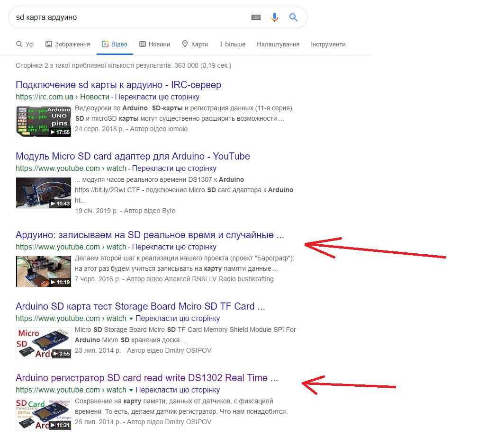Image resolution: width=504 pixels, height=445 pixels.
Task: Click the text '24 серп. 2018 р. - Автор відео iomoio'
Action: pos(131,129)
